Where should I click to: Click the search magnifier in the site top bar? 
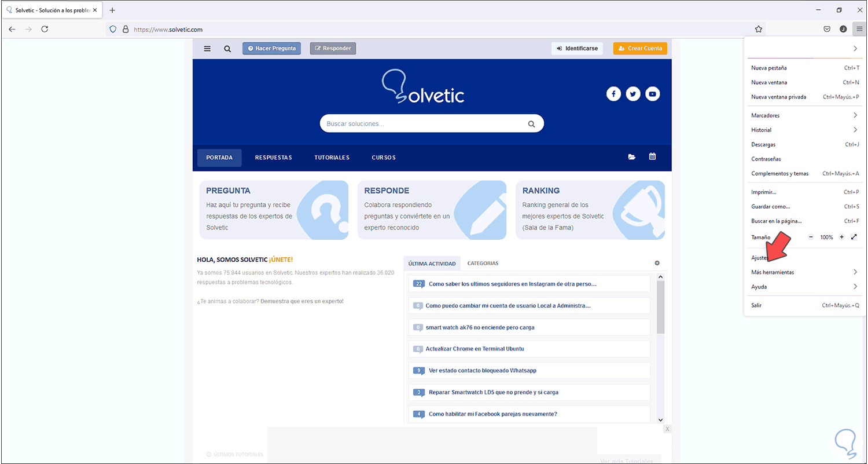(227, 49)
